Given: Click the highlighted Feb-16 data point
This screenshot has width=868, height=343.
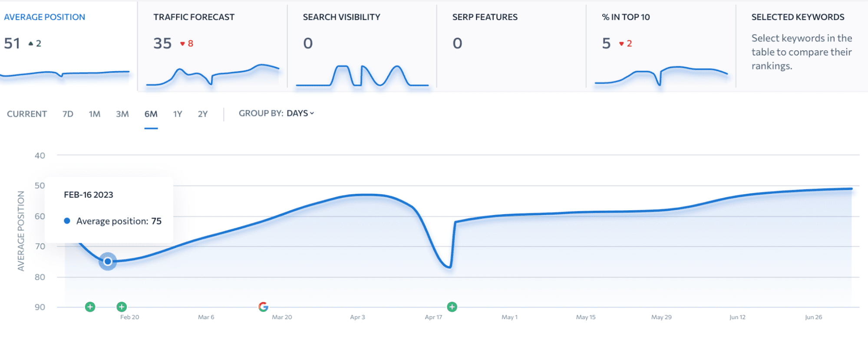Looking at the screenshot, I should [108, 261].
